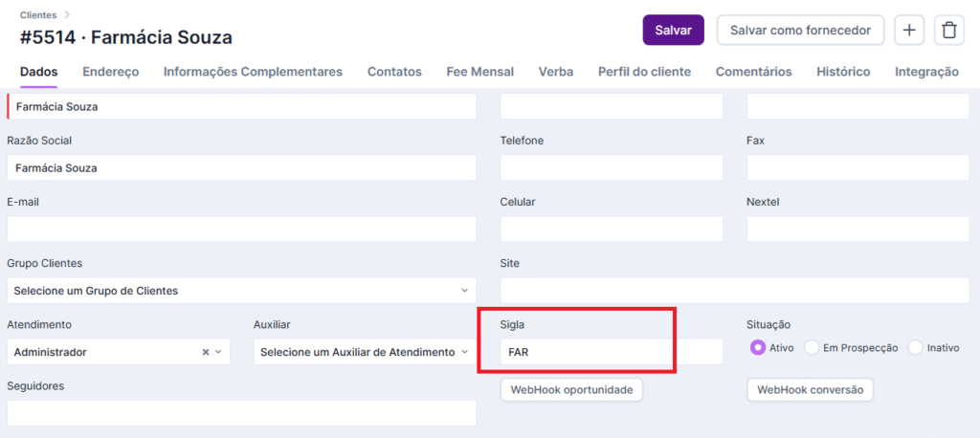Click the trash icon to delete the client
This screenshot has height=438, width=980.
(948, 31)
